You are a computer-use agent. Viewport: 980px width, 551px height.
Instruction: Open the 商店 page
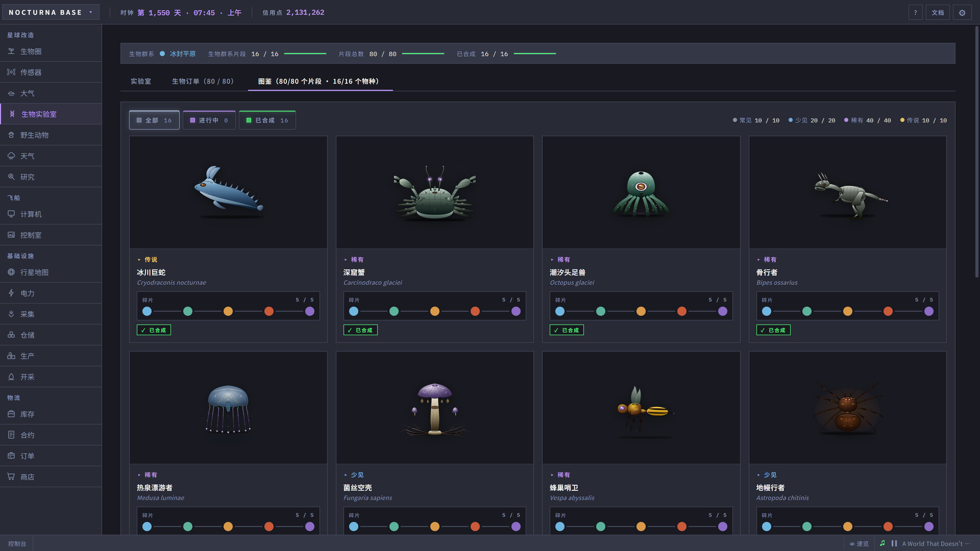(x=51, y=477)
